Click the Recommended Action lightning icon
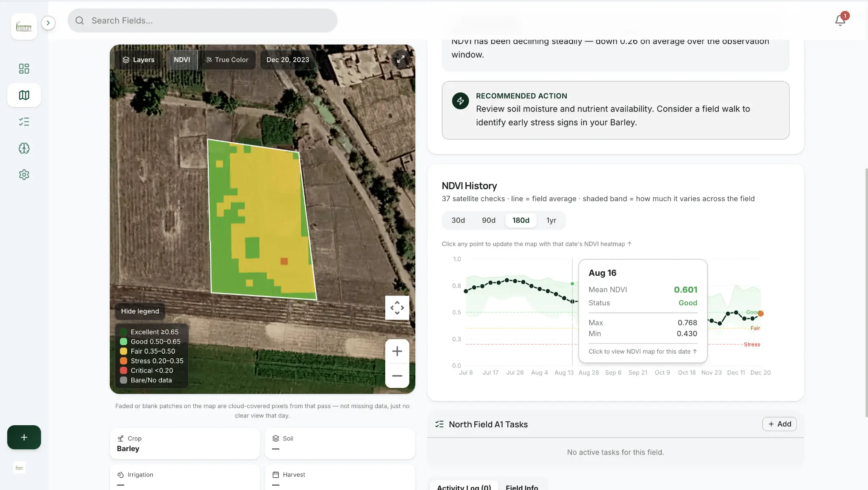868x490 pixels. point(460,101)
